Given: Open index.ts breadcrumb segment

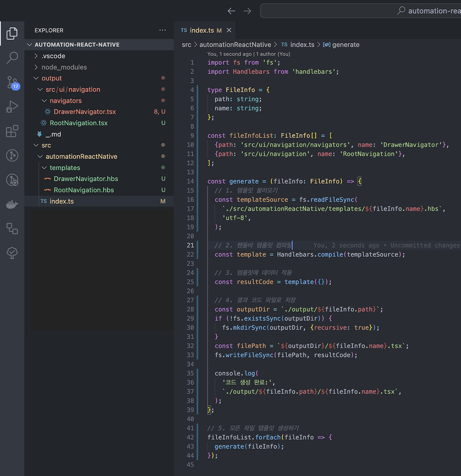Looking at the screenshot, I should (302, 45).
